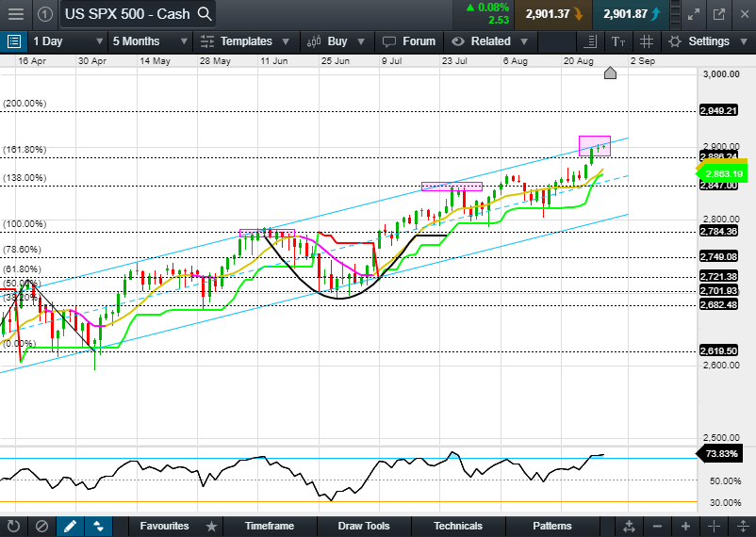Pop out chart into new window
Image resolution: width=756 pixels, height=537 pixels.
[719, 14]
